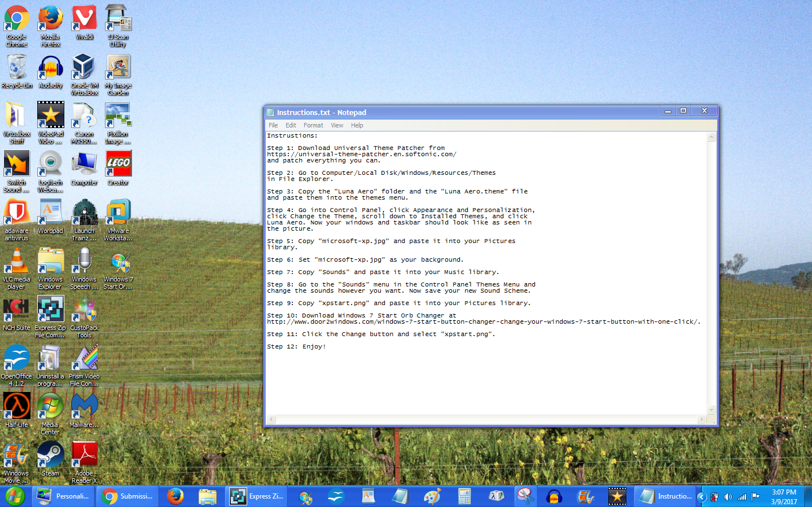The height and width of the screenshot is (507, 812).
Task: Open the Express Zip File Compression desktop icon
Action: click(x=50, y=317)
